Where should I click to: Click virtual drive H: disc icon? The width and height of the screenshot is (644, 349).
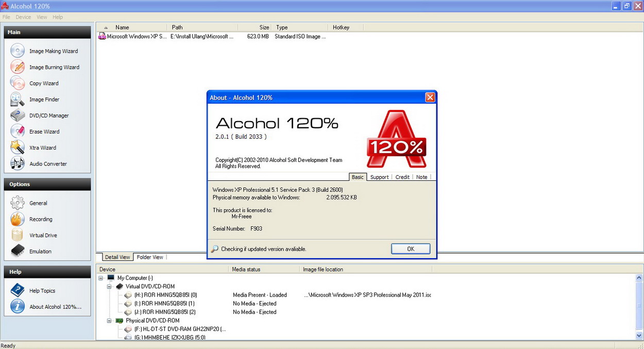point(128,295)
